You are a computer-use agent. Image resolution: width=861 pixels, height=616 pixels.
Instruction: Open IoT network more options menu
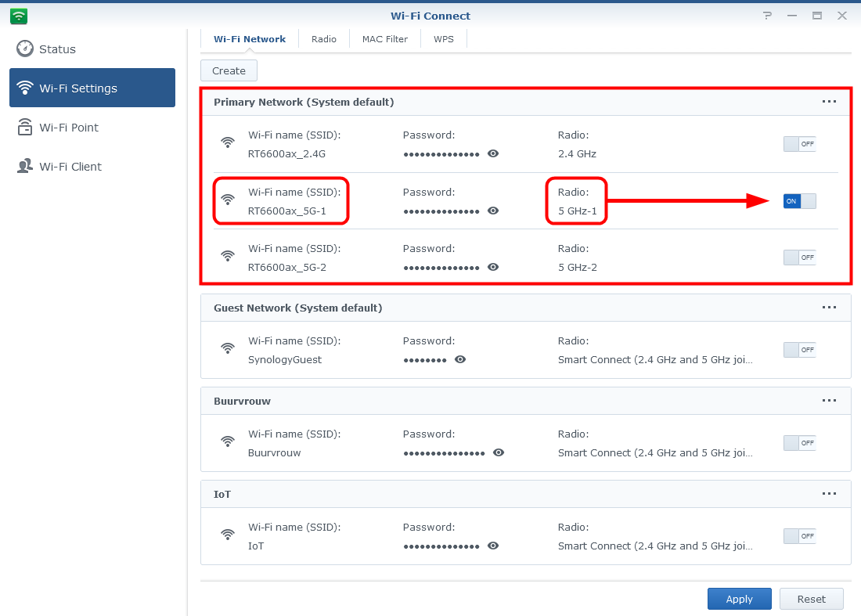[829, 494]
